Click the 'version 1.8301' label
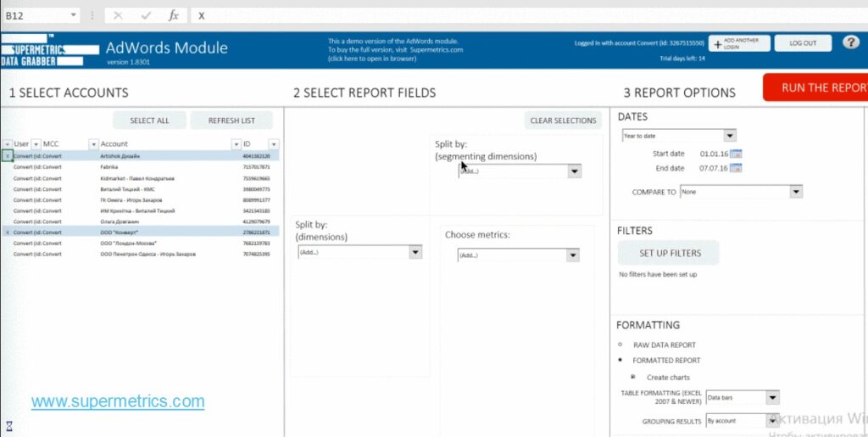 [x=129, y=62]
